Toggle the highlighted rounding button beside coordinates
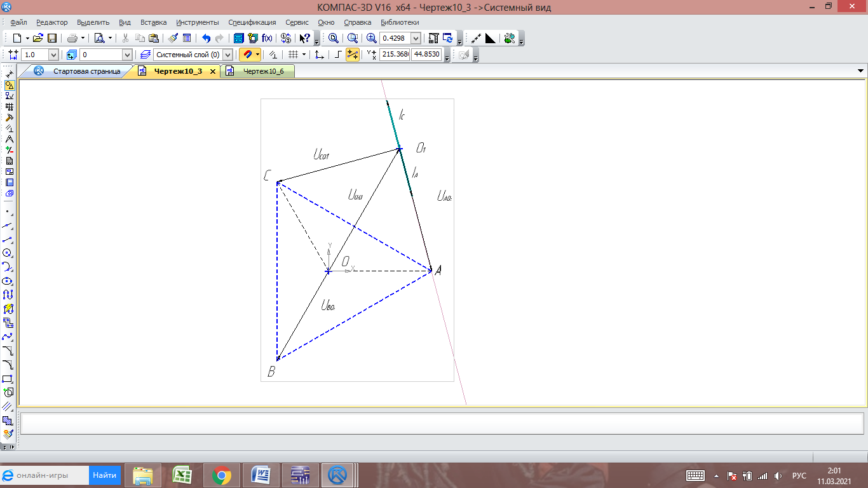 pos(353,55)
